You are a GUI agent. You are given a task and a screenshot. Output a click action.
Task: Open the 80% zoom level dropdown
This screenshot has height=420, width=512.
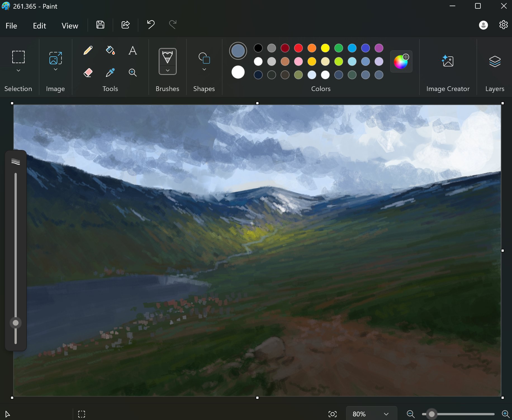(371, 414)
